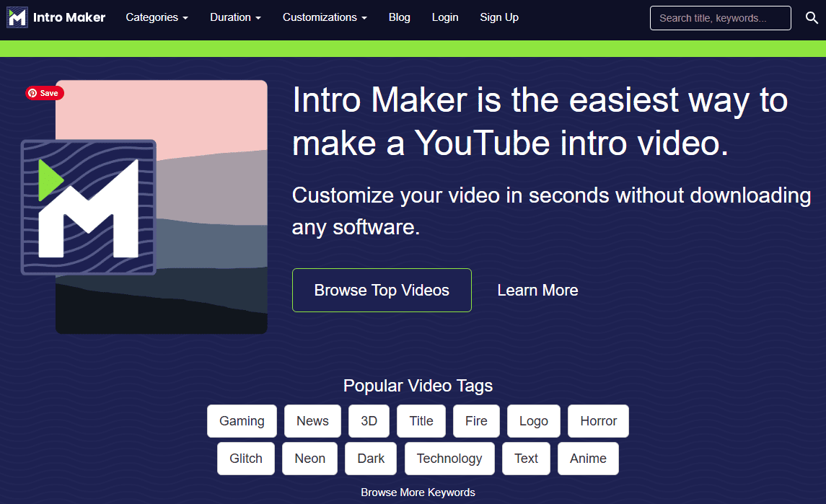Select the Gaming tag
Image resolution: width=826 pixels, height=504 pixels.
pos(242,421)
